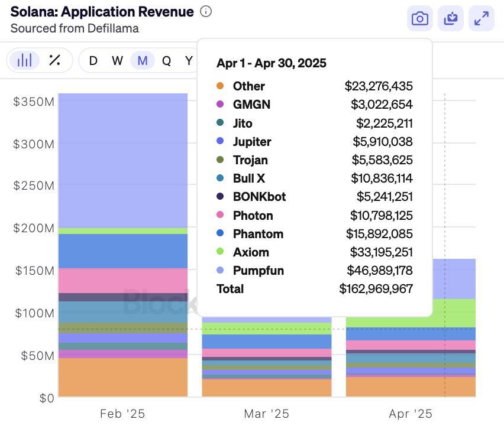Take a chart screenshot with camera icon

420,19
